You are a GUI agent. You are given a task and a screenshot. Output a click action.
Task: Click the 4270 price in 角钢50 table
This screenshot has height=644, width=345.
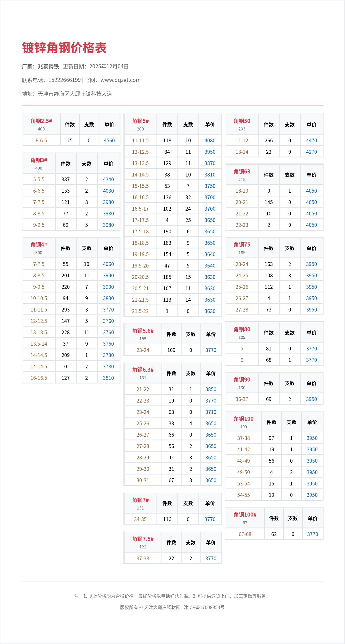coord(311,152)
